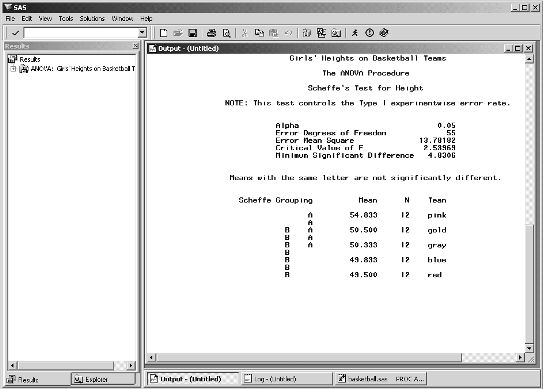
Task: Select the Results root node in tree
Action: [x=24, y=59]
